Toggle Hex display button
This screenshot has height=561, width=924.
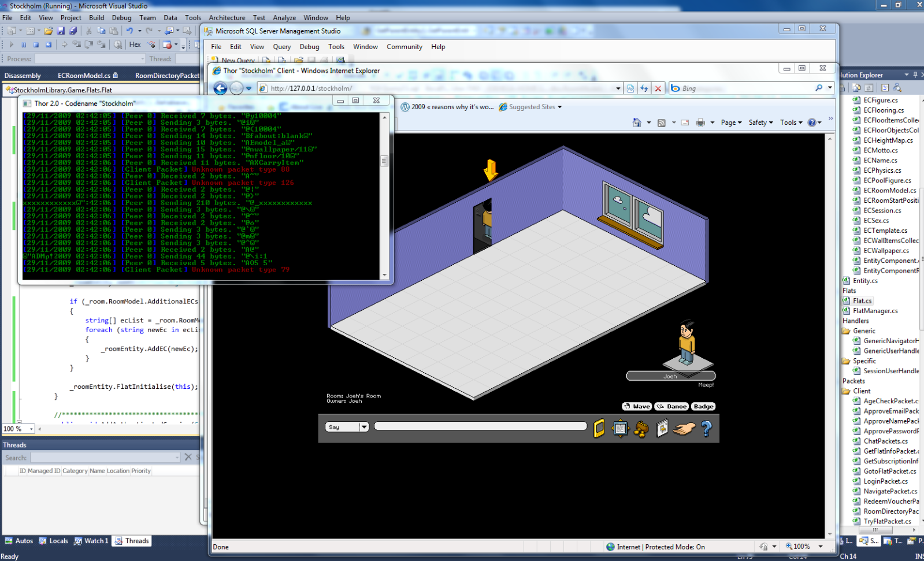click(x=135, y=44)
